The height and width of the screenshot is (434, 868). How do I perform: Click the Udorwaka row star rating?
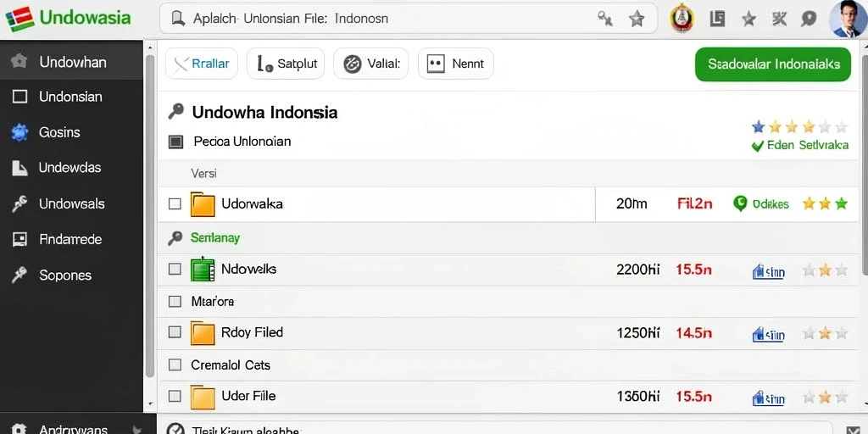[826, 203]
